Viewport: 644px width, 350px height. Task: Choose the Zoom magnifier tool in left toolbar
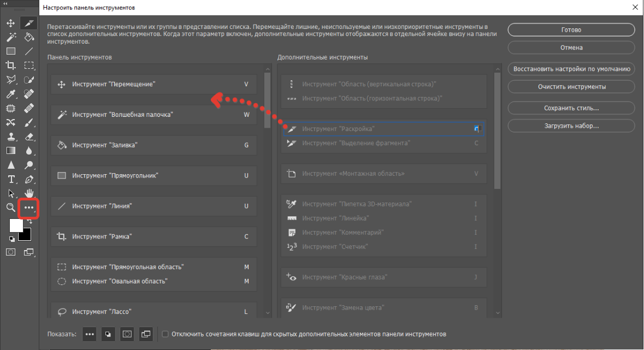pos(10,207)
